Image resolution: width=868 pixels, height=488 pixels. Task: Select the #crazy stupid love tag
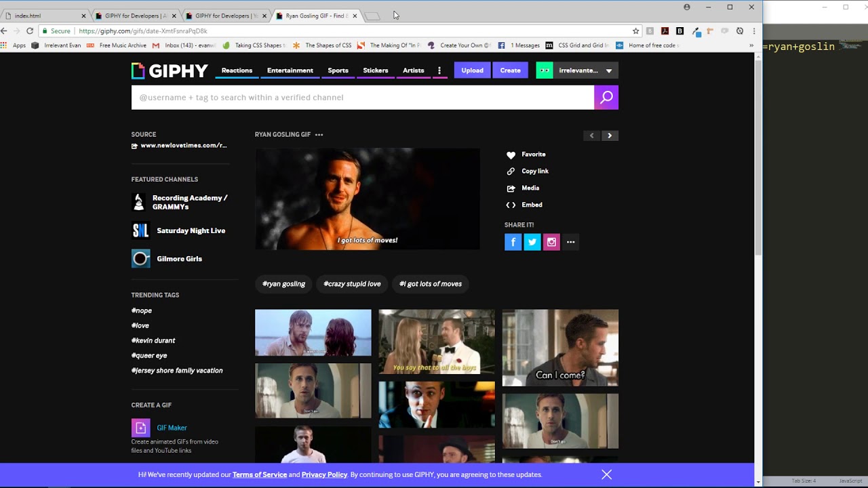352,284
